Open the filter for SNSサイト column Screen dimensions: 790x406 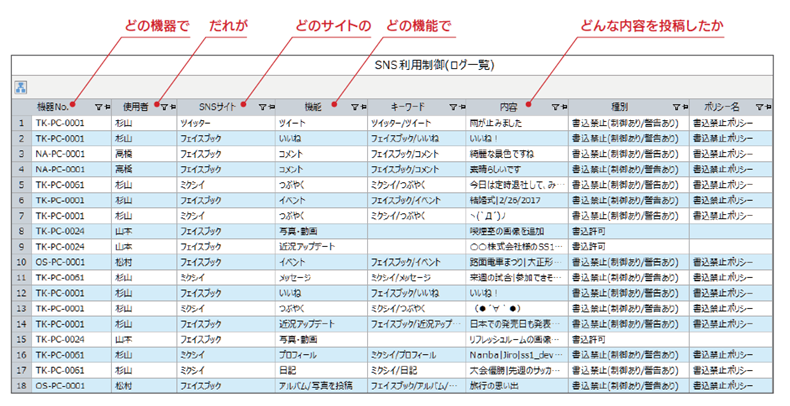click(262, 107)
